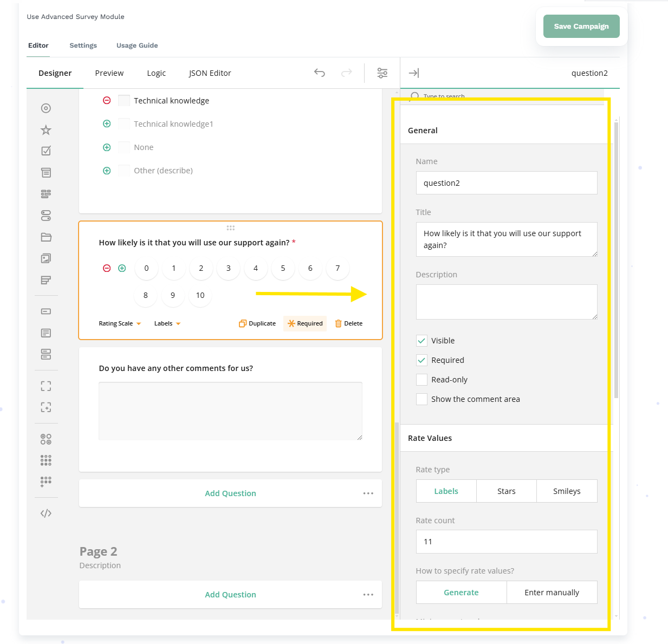The width and height of the screenshot is (668, 644).
Task: Open the survey settings sliders icon
Action: click(382, 73)
